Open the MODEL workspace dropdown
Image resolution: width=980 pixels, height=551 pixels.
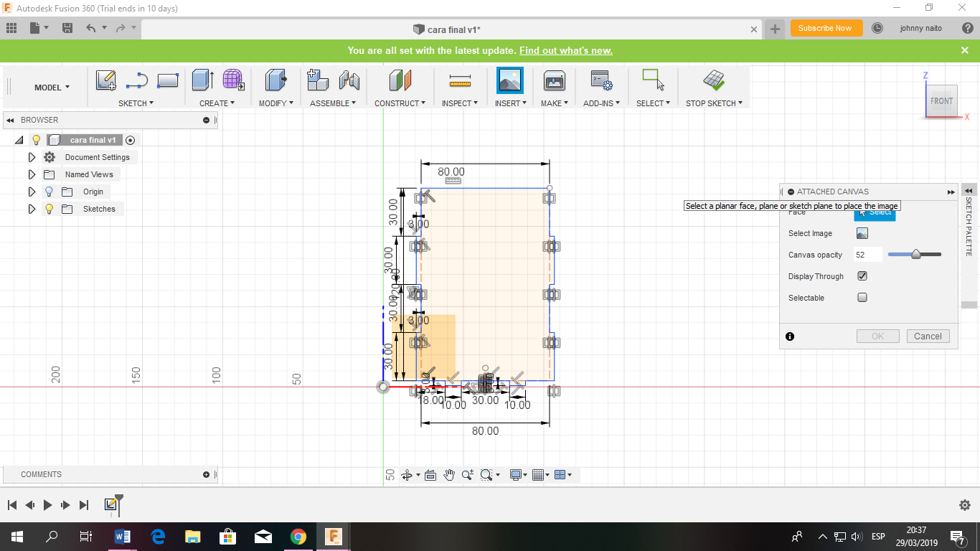pos(52,88)
